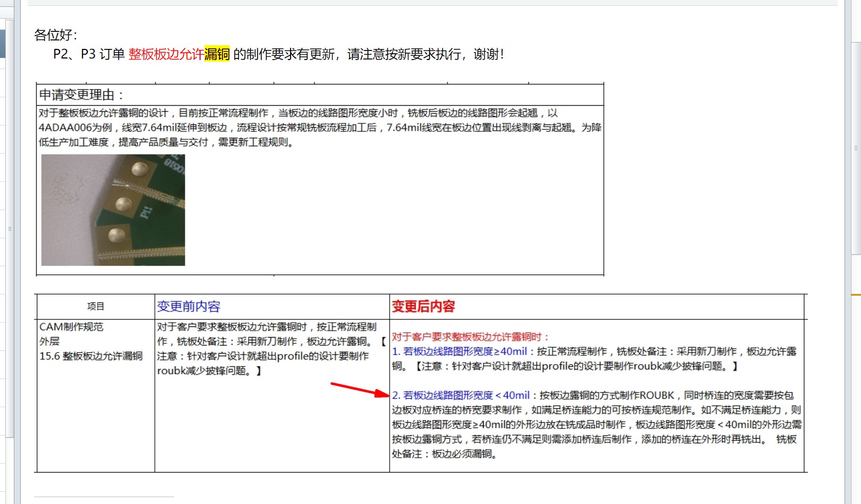This screenshot has height=504, width=861.
Task: Click "CAM制作规范" in the item column
Action: 71,327
